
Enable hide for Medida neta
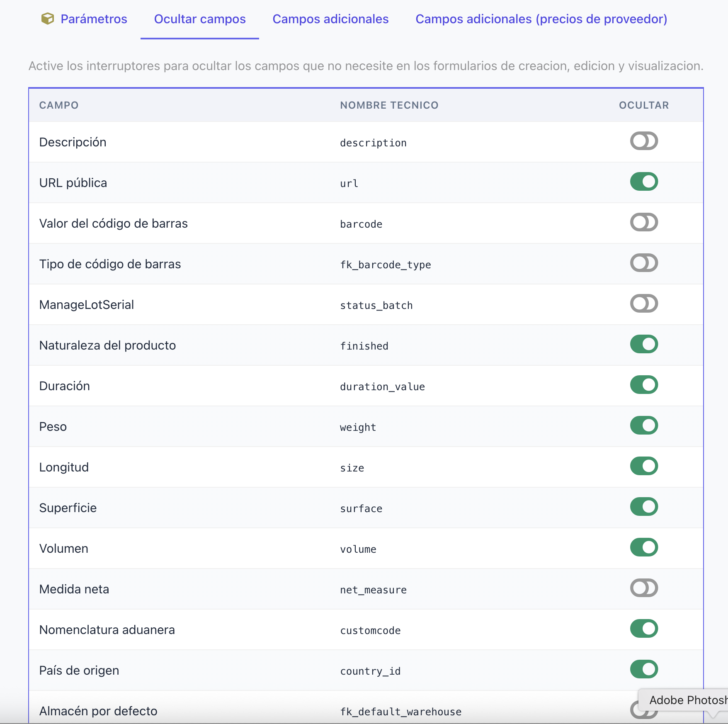coord(644,588)
